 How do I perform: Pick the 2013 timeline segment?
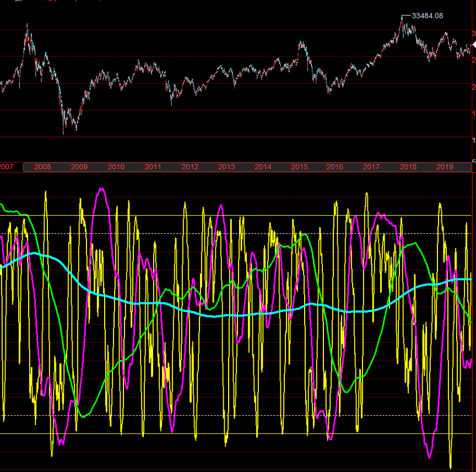(x=226, y=167)
